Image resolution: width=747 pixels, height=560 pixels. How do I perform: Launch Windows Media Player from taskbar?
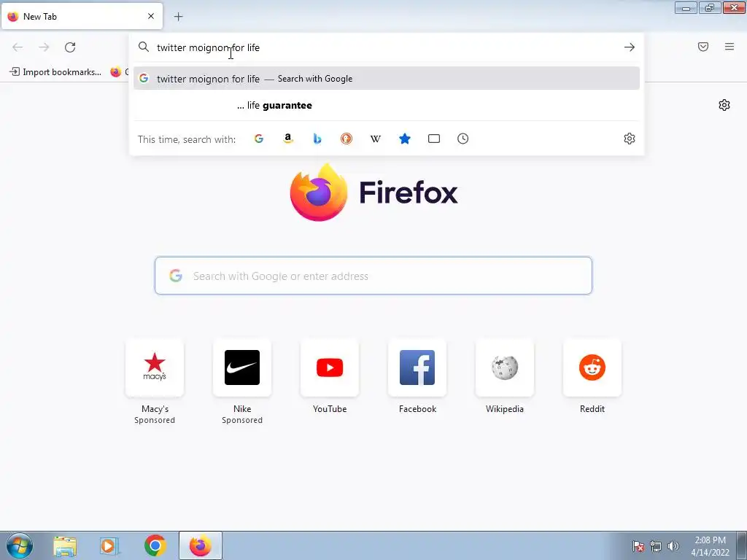tap(109, 546)
